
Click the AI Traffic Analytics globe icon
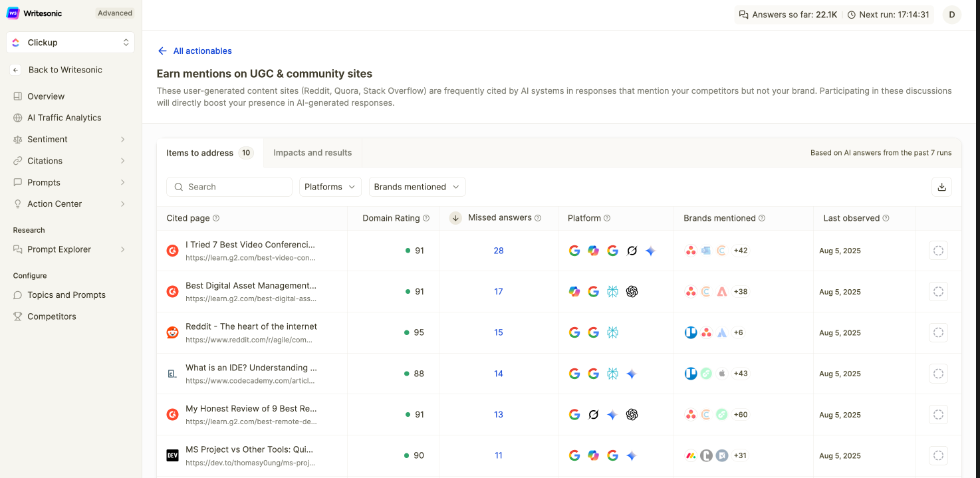click(18, 118)
